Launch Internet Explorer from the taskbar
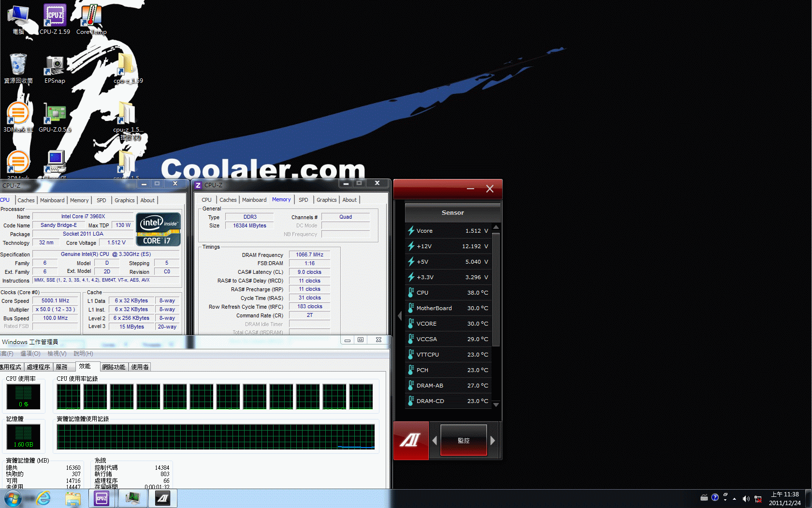Viewport: 812px width, 508px height. 43,498
